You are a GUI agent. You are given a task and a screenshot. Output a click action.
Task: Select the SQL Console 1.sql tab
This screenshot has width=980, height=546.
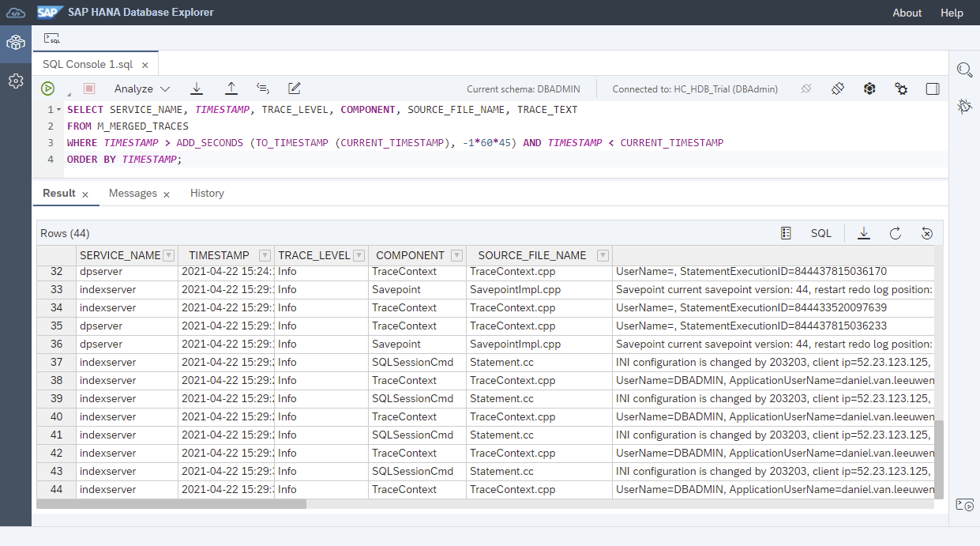[x=88, y=64]
